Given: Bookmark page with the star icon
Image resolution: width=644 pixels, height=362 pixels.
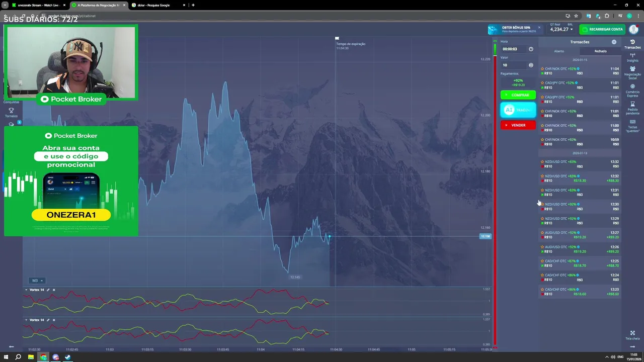Looking at the screenshot, I should [576, 16].
